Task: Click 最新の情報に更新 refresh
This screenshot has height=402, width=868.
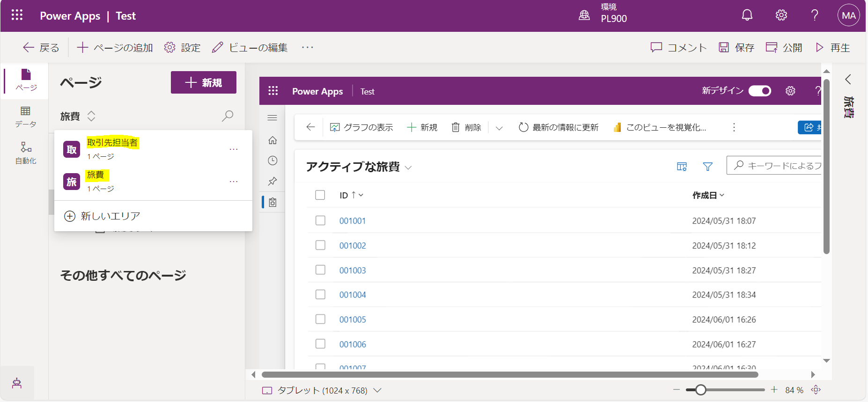Action: [559, 127]
